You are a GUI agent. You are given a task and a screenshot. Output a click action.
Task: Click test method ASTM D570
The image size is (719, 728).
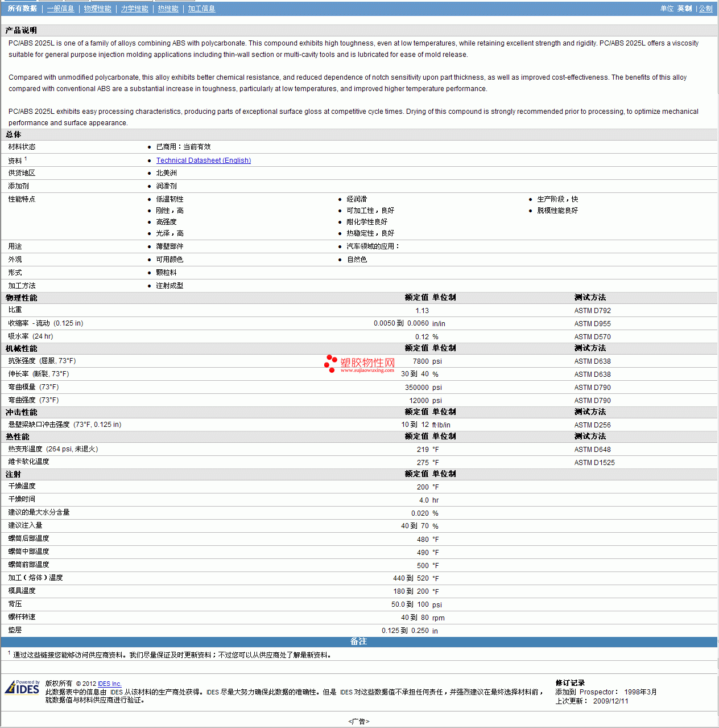coord(592,337)
